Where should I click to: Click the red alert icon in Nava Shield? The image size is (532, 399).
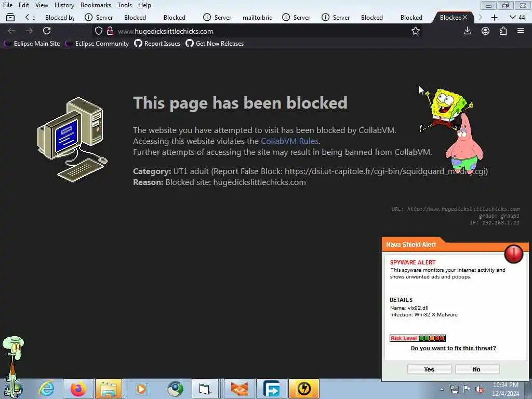point(514,254)
